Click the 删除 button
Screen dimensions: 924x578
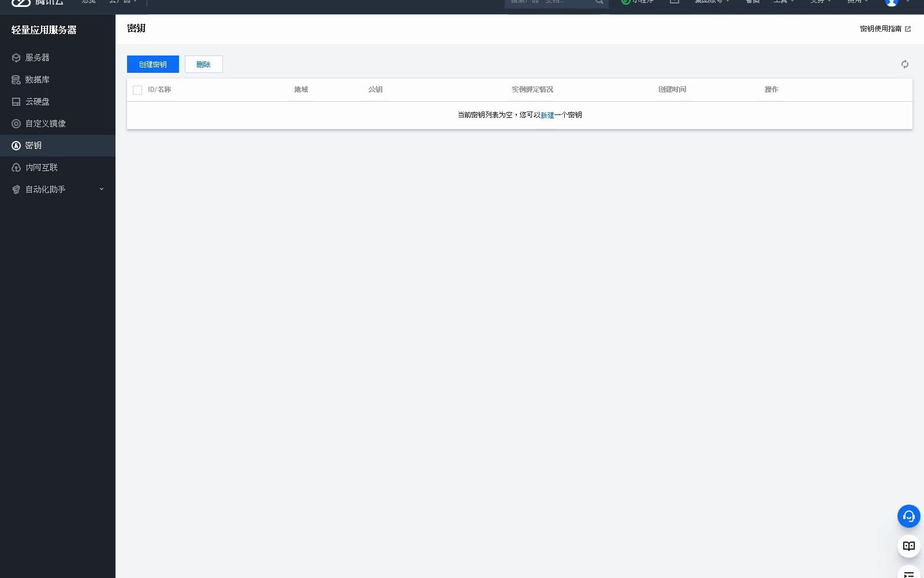coord(204,64)
